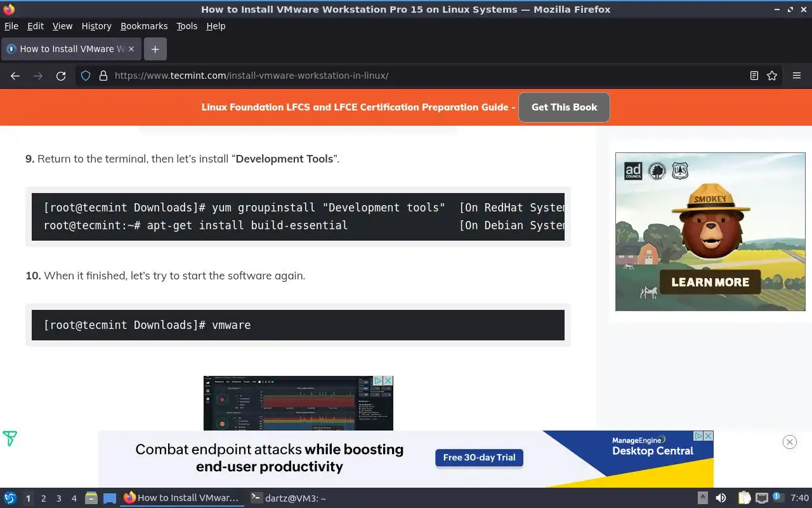Close the ManageEngine banner ad X icon
The width and height of the screenshot is (812, 508).
(x=709, y=436)
